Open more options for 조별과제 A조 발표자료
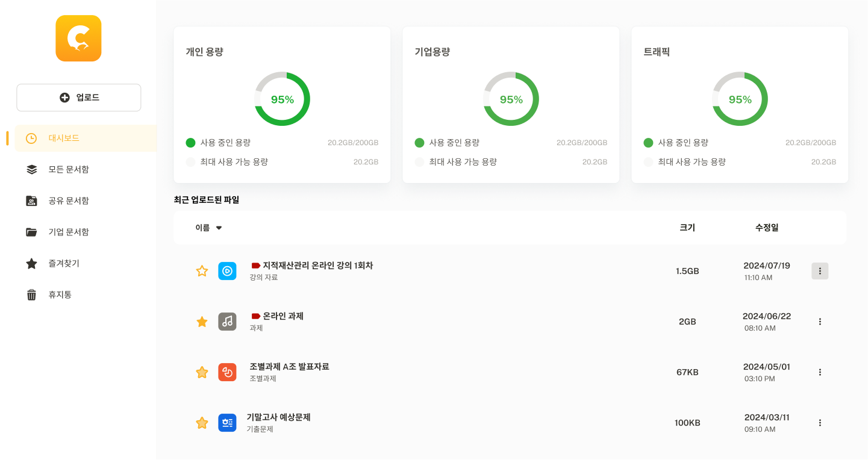The width and height of the screenshot is (868, 460). [x=820, y=372]
